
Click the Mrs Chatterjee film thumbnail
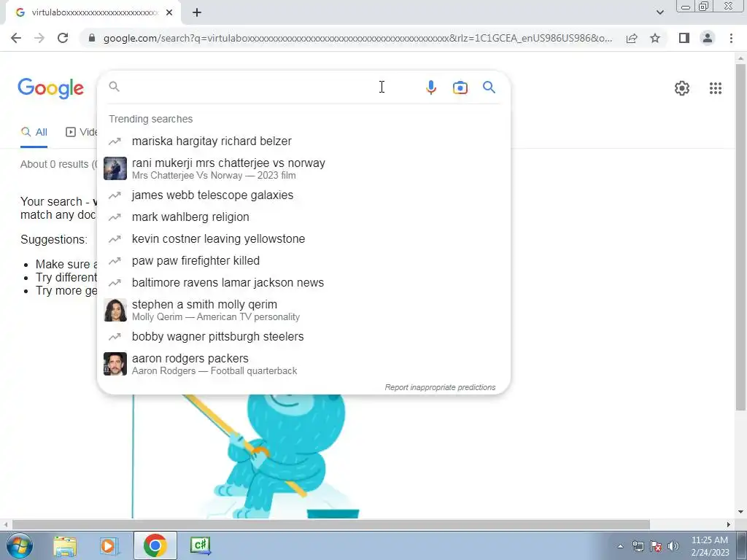115,168
